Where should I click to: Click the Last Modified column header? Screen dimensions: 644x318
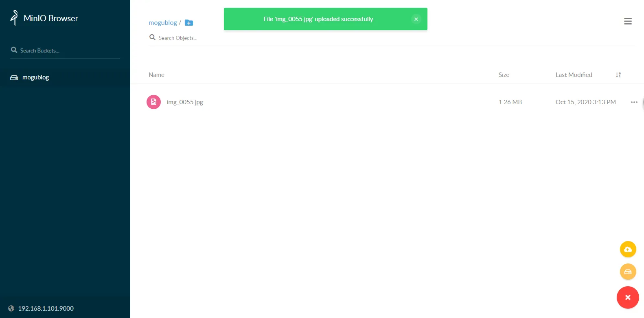click(x=574, y=75)
